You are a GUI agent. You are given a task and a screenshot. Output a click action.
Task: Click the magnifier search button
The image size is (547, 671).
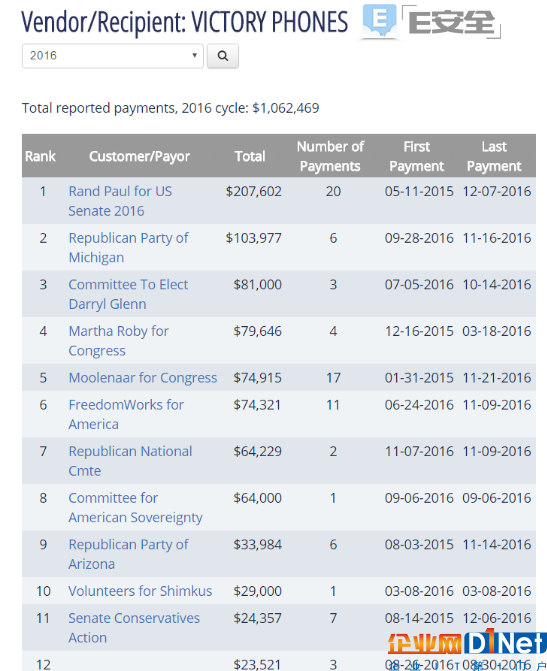tap(223, 56)
